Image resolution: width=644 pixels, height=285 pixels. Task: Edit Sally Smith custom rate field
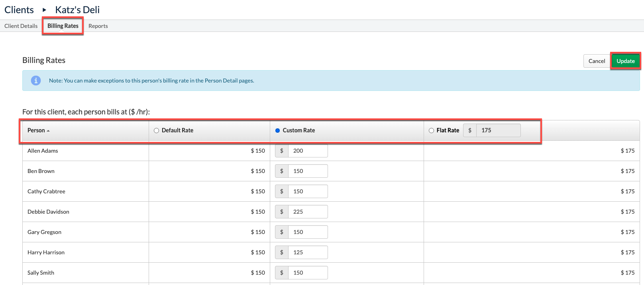pyautogui.click(x=308, y=273)
